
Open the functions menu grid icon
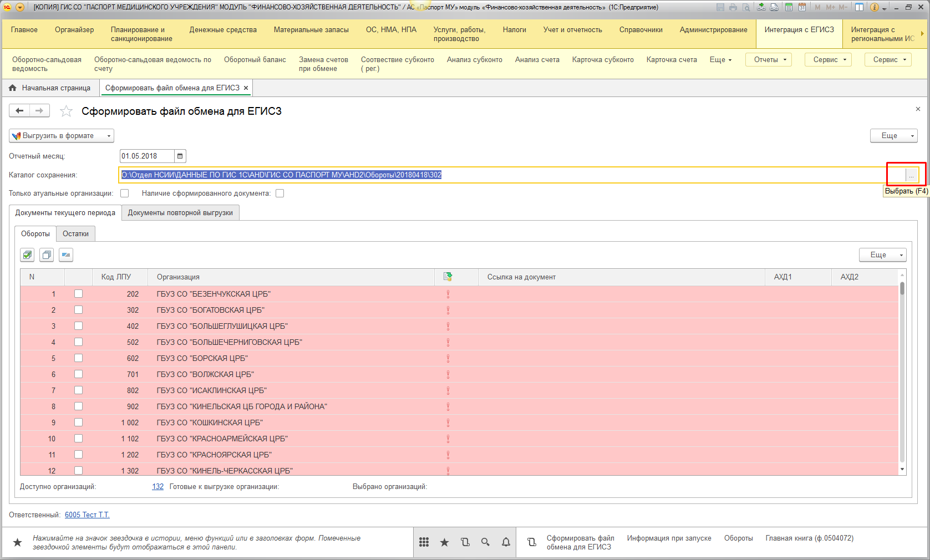pyautogui.click(x=424, y=542)
